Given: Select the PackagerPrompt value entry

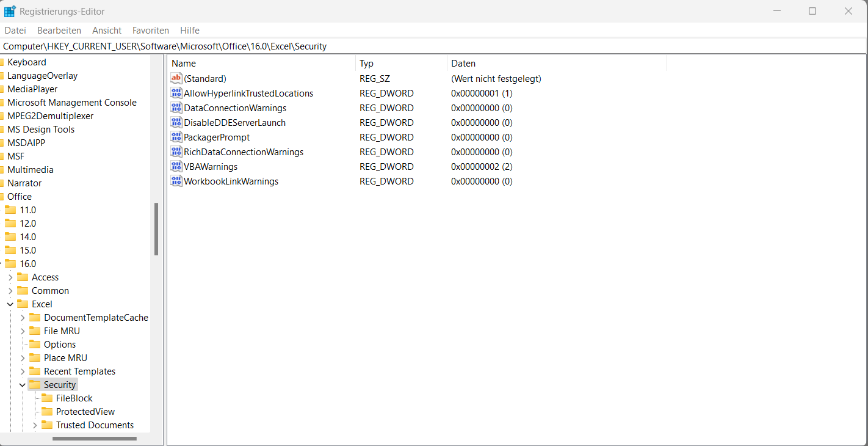Looking at the screenshot, I should [217, 137].
